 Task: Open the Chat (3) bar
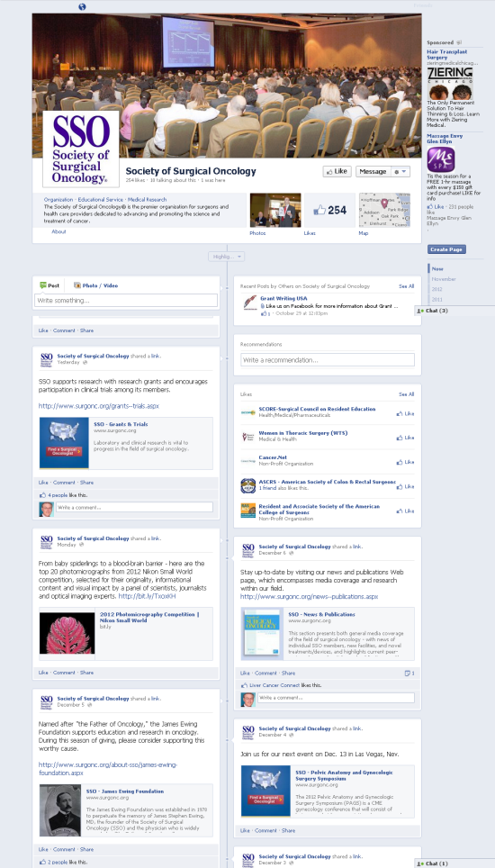click(x=454, y=311)
